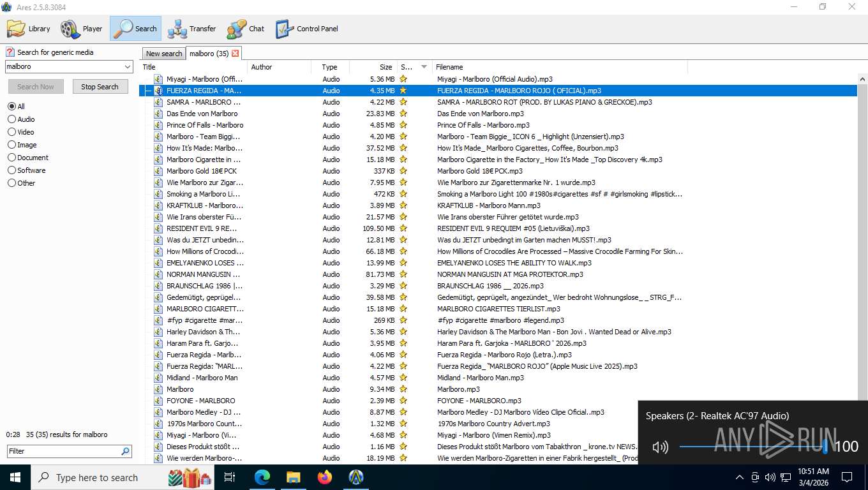
Task: Open File Explorer from the taskbar
Action: click(x=294, y=477)
